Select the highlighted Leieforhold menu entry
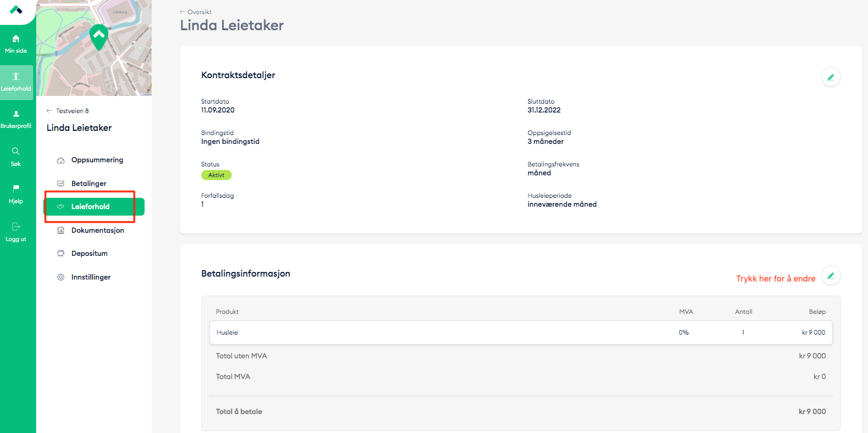The image size is (868, 433). [89, 206]
